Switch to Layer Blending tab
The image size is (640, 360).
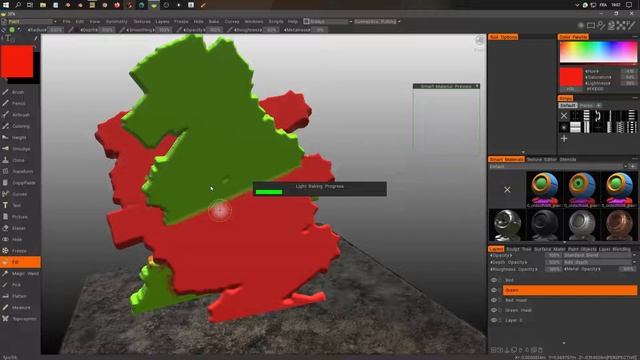pos(615,249)
